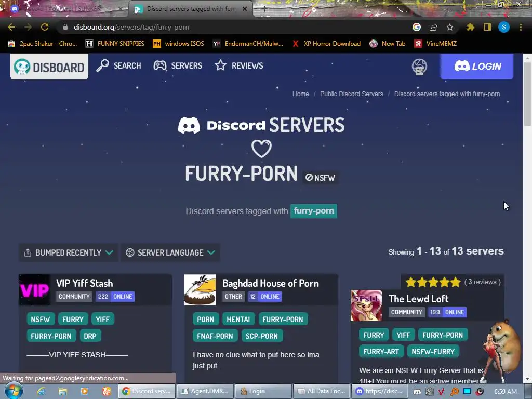The width and height of the screenshot is (532, 399).
Task: Open the media player taskbar icon
Action: (85, 391)
